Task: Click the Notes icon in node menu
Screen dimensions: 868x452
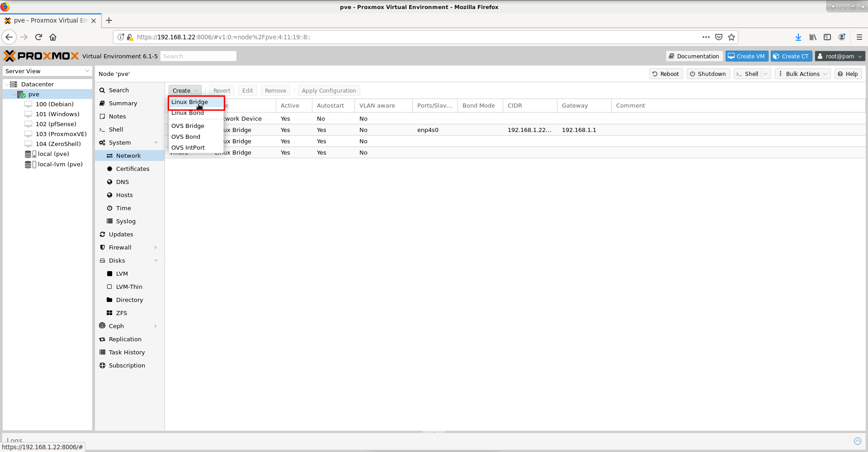Action: pyautogui.click(x=102, y=117)
